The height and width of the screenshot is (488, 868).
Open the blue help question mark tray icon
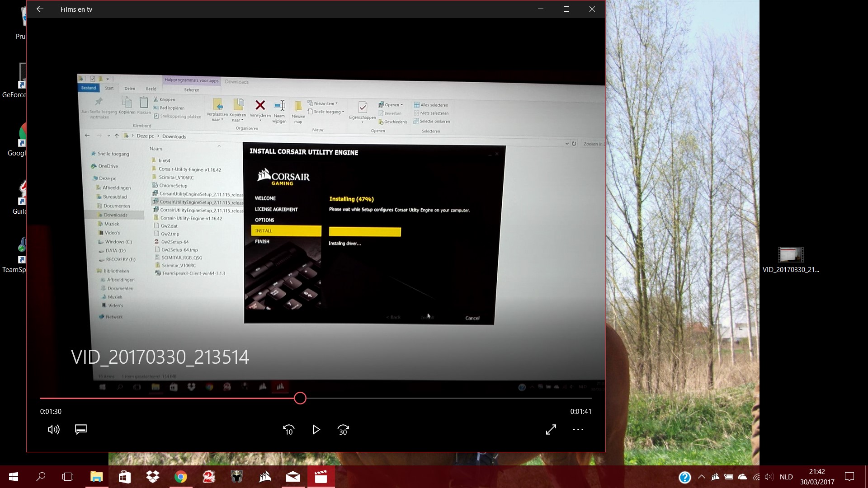(685, 477)
